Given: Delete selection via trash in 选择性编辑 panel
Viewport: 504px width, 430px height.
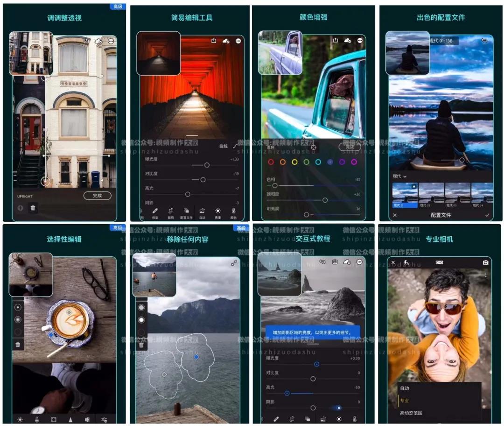Looking at the screenshot, I should [18, 345].
